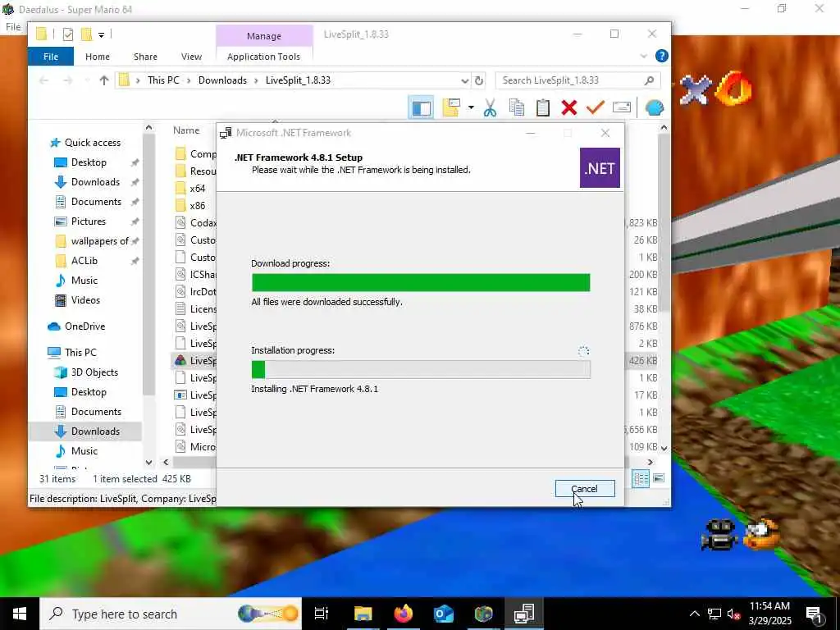Click the clipboard Paste icon

coord(543,107)
